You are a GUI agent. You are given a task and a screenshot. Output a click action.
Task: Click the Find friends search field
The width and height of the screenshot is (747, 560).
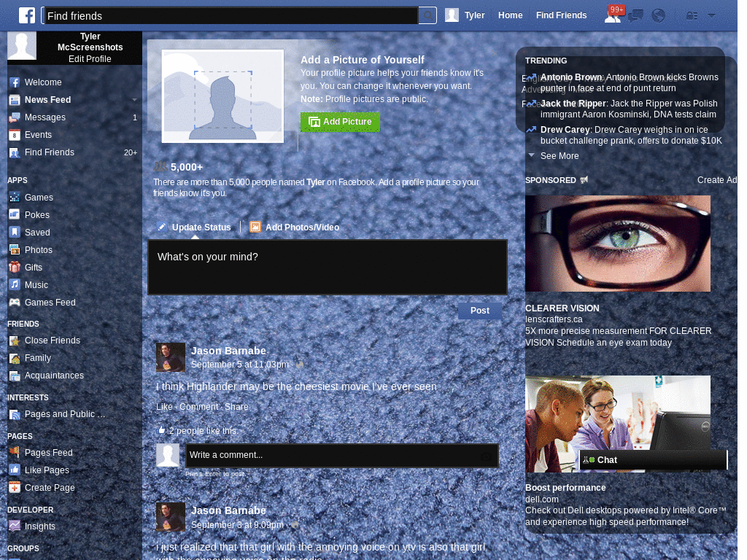pos(231,16)
